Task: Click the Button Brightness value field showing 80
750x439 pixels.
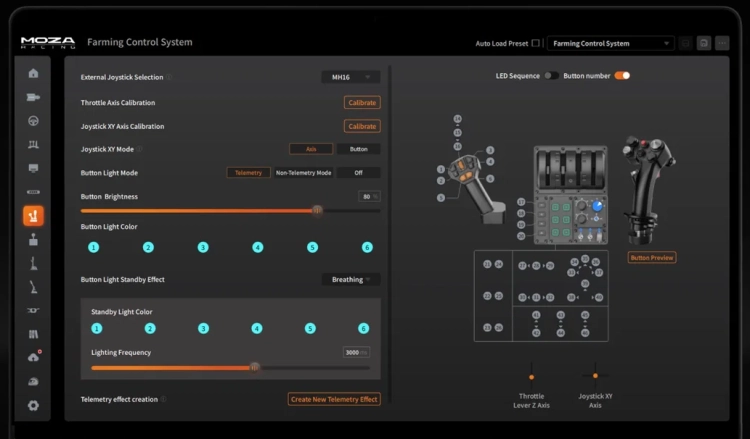Action: (369, 197)
